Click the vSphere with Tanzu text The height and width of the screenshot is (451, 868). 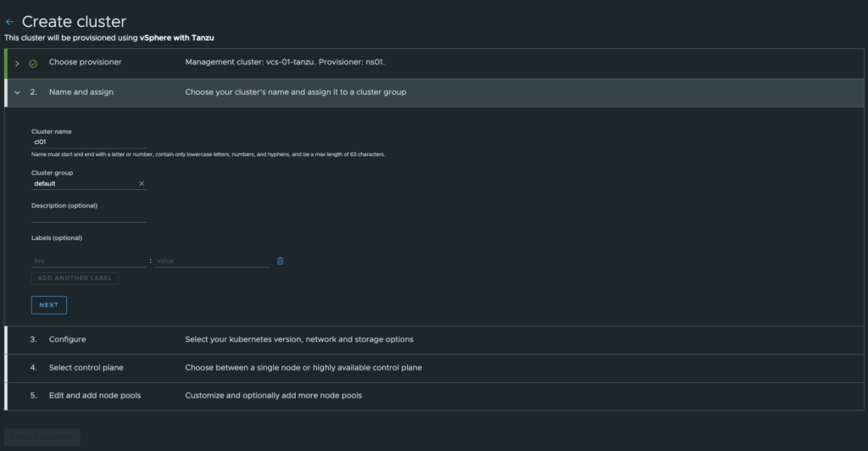176,37
